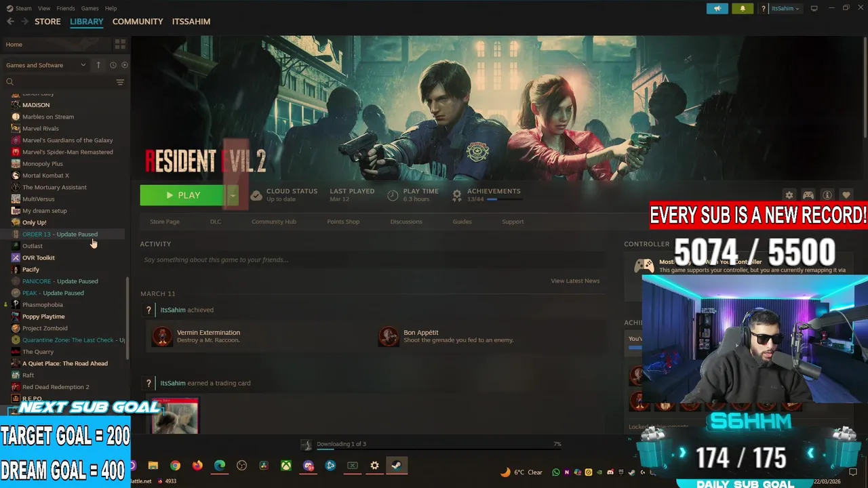This screenshot has height=488, width=868.
Task: Open WhatsApp tray icon
Action: click(556, 472)
